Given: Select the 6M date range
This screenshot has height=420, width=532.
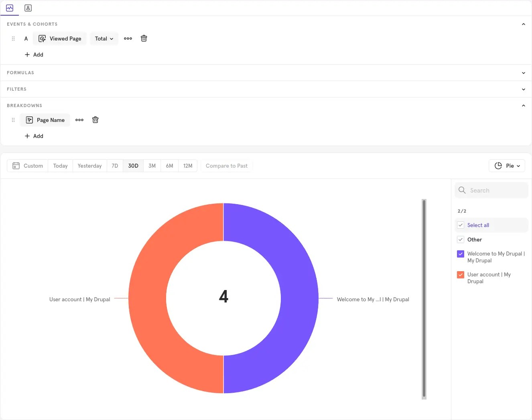Looking at the screenshot, I should 170,166.
